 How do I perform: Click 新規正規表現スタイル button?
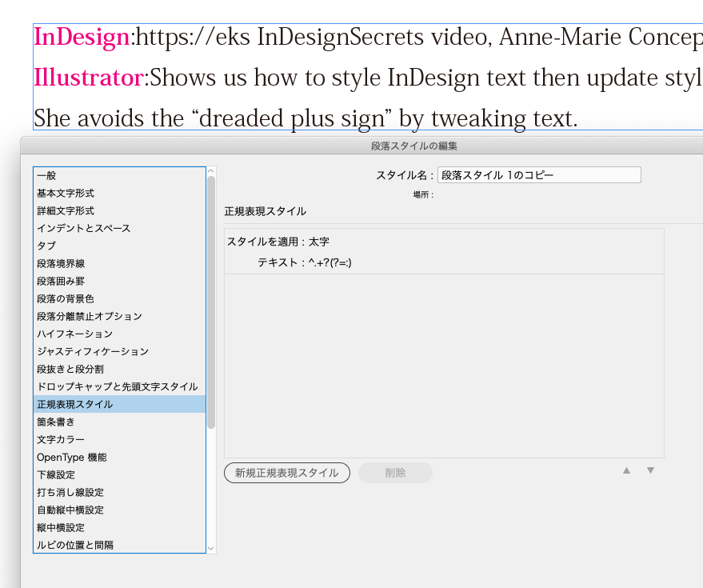click(287, 473)
